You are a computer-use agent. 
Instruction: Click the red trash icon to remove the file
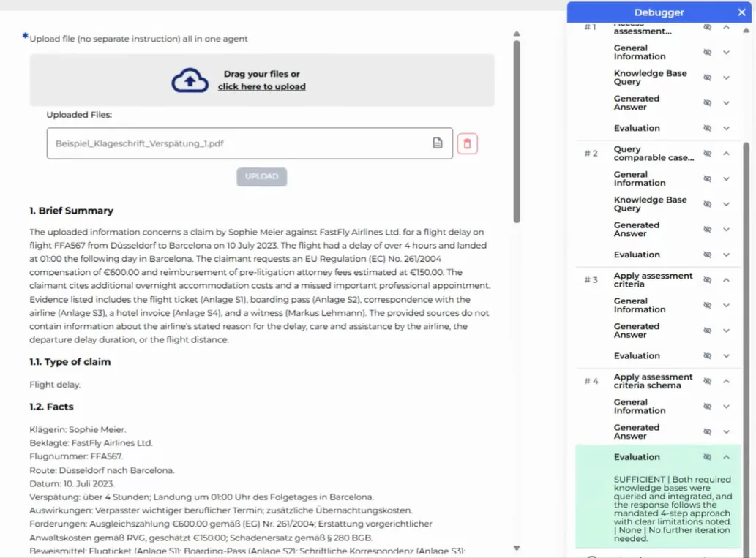[x=467, y=143]
